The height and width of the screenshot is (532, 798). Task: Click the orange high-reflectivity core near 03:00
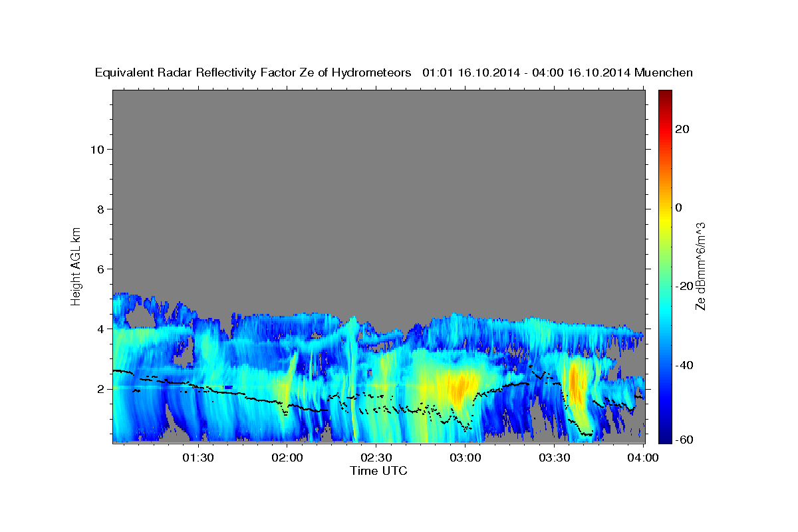tap(460, 389)
